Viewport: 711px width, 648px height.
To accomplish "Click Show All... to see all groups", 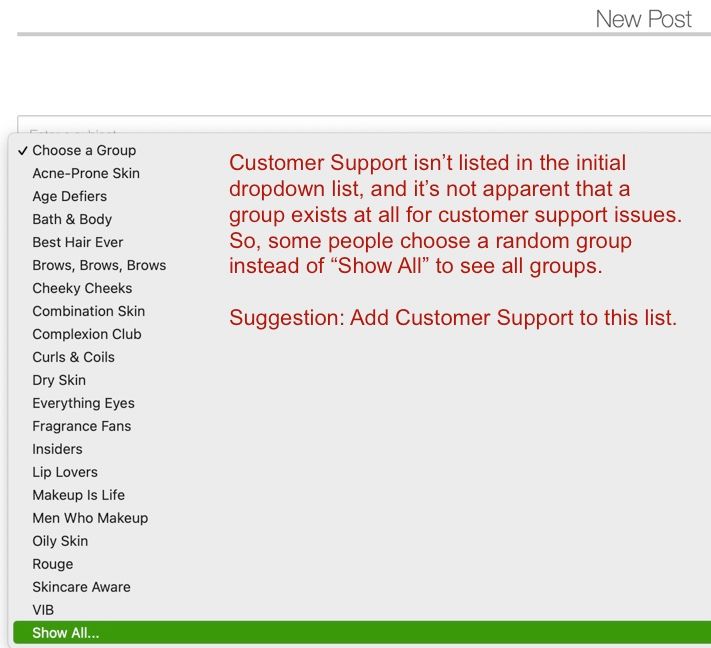I will click(66, 633).
